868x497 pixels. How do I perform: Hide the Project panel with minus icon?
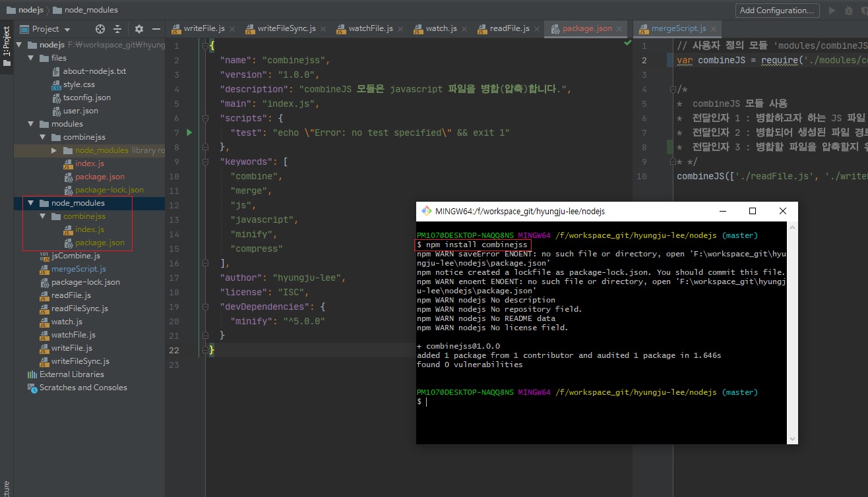click(156, 29)
